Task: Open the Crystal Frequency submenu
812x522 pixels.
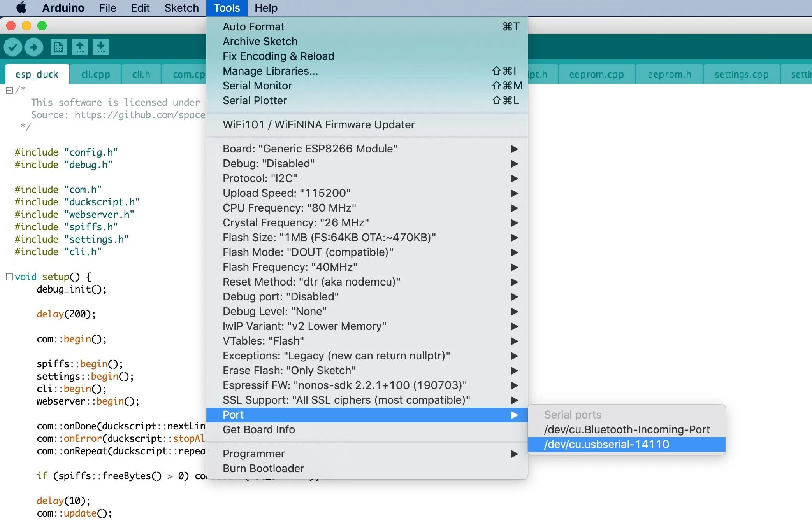Action: pyautogui.click(x=367, y=223)
